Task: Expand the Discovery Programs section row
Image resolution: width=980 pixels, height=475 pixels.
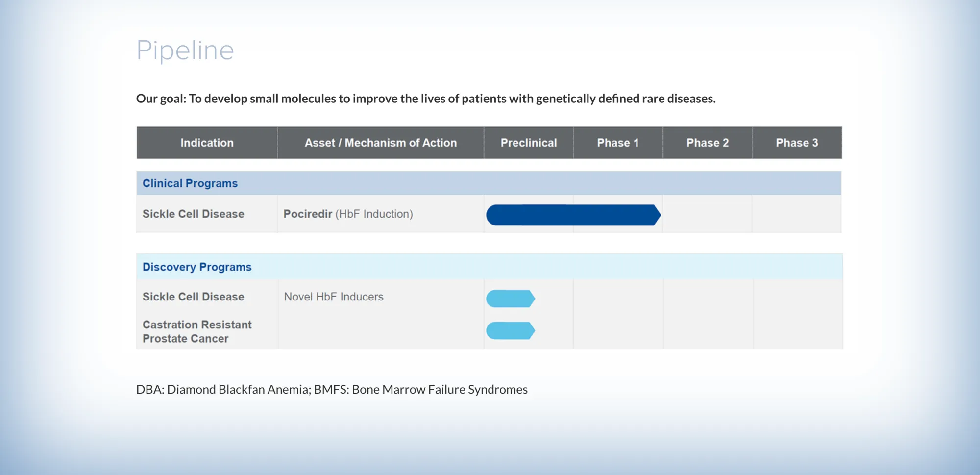Action: pos(490,267)
